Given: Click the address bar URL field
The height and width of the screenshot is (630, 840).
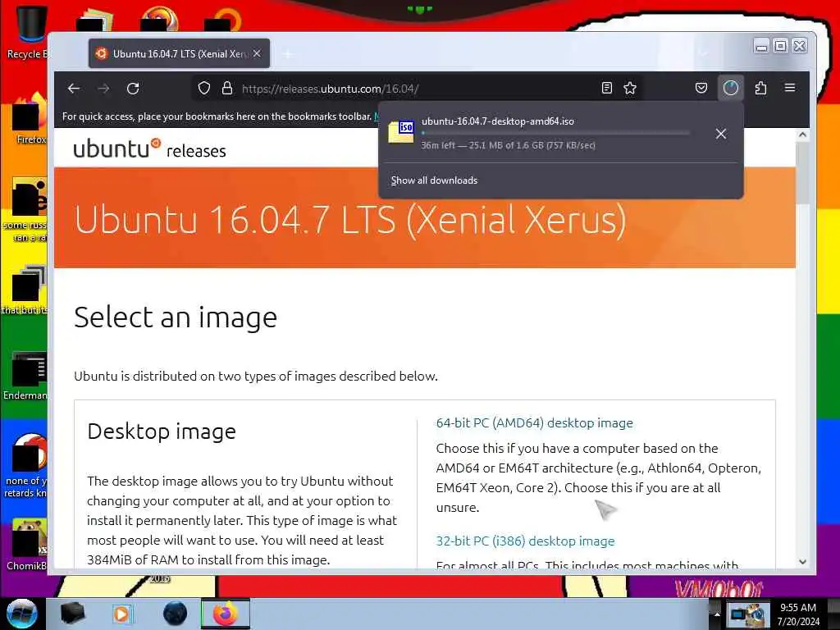Looking at the screenshot, I should point(418,89).
